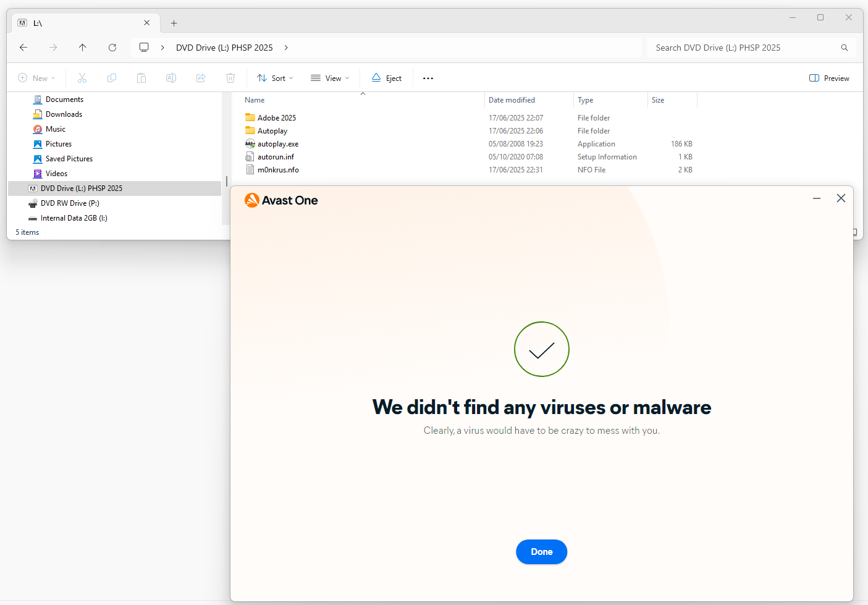Click the green checkmark circle
Screen dimensions: 868x605
pyautogui.click(x=542, y=349)
